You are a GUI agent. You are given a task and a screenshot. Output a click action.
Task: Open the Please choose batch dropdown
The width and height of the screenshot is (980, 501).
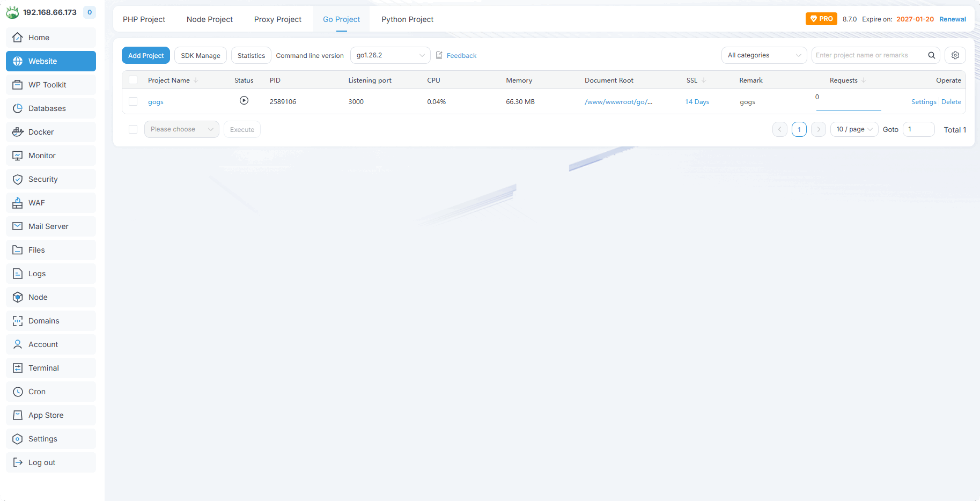[x=182, y=129]
